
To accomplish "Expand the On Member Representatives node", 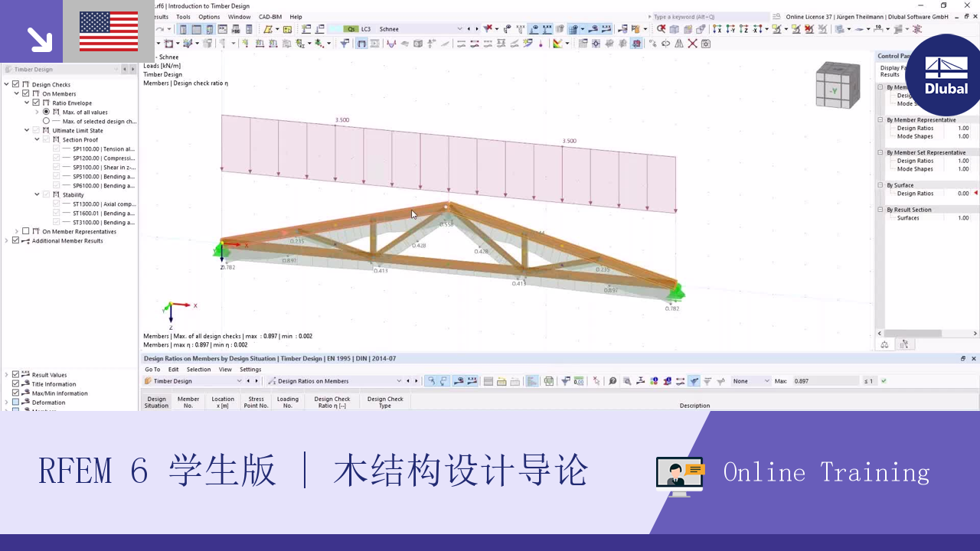I will [x=17, y=231].
